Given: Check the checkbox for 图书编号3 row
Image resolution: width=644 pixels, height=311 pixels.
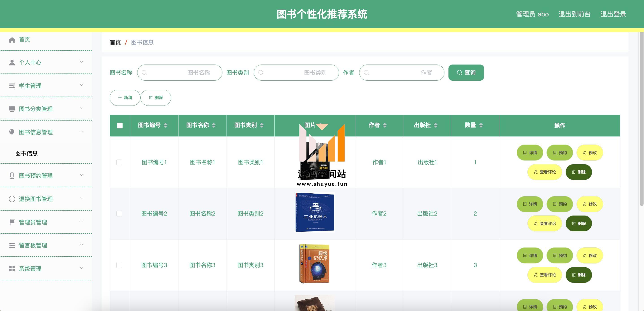Looking at the screenshot, I should coord(119,265).
